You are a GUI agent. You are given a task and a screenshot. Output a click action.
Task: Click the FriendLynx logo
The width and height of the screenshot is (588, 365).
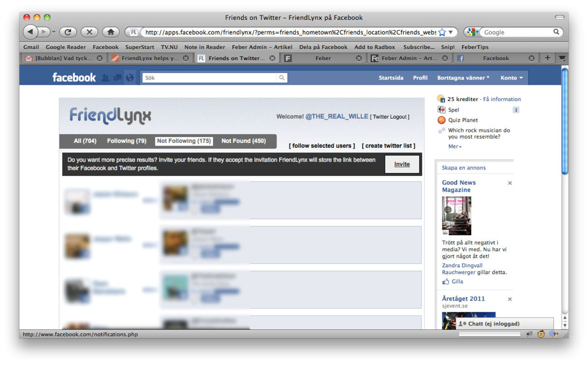[110, 116]
